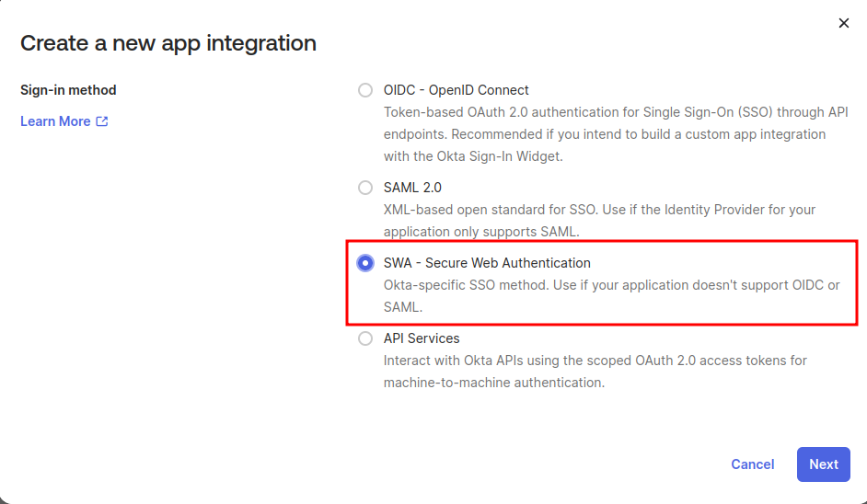Viewport: 867px width, 504px height.
Task: Choose the SAML 2.0 radio button
Action: point(365,188)
